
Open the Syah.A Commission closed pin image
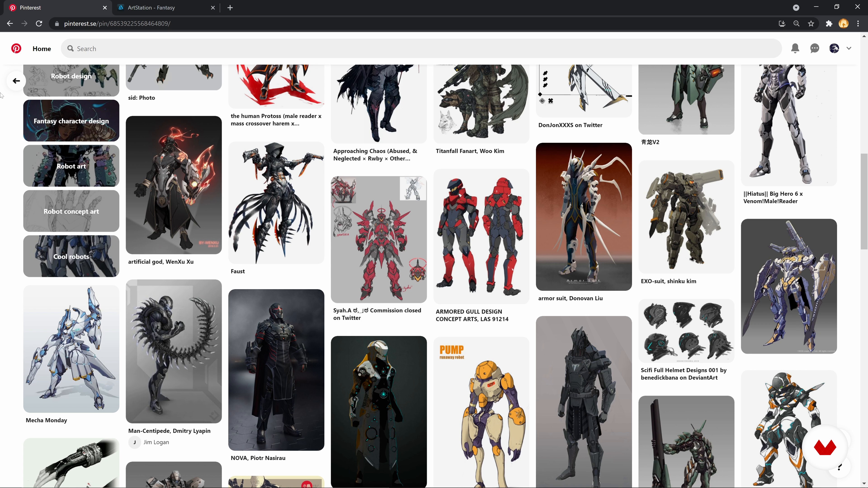point(378,239)
